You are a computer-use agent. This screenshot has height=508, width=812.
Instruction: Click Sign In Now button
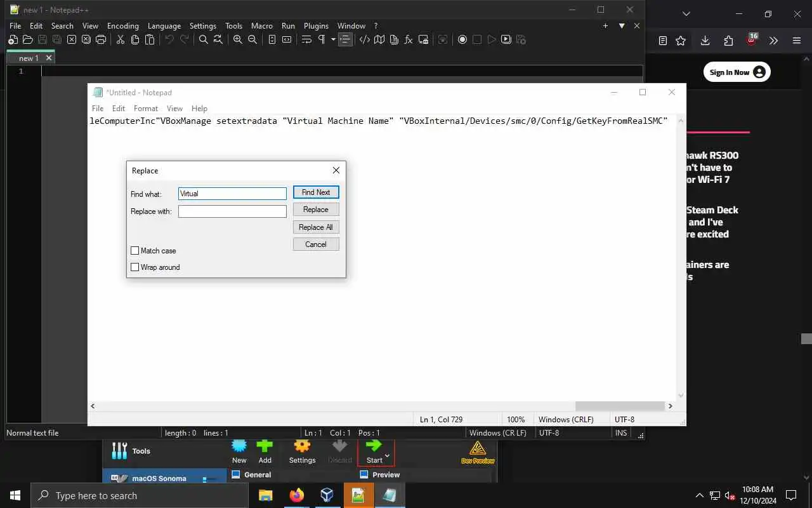[x=737, y=72]
